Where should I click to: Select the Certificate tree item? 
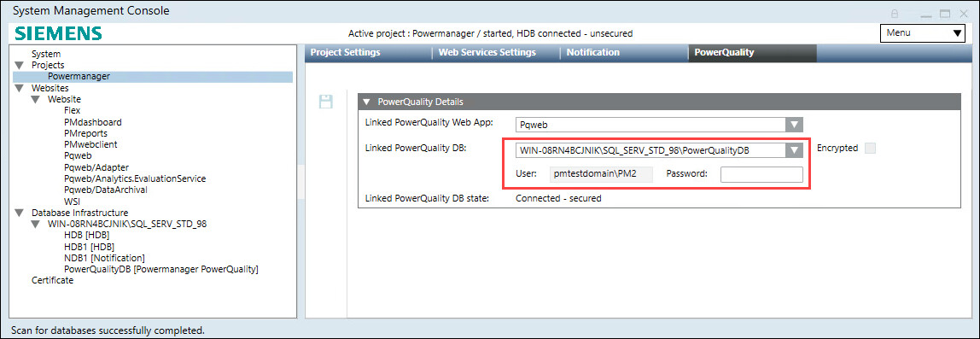[x=53, y=280]
